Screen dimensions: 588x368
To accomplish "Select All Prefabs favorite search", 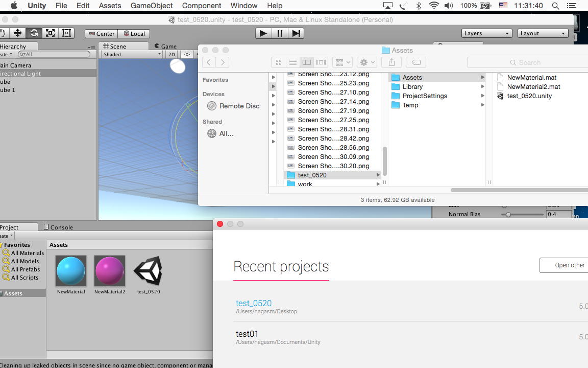I will coord(22,270).
